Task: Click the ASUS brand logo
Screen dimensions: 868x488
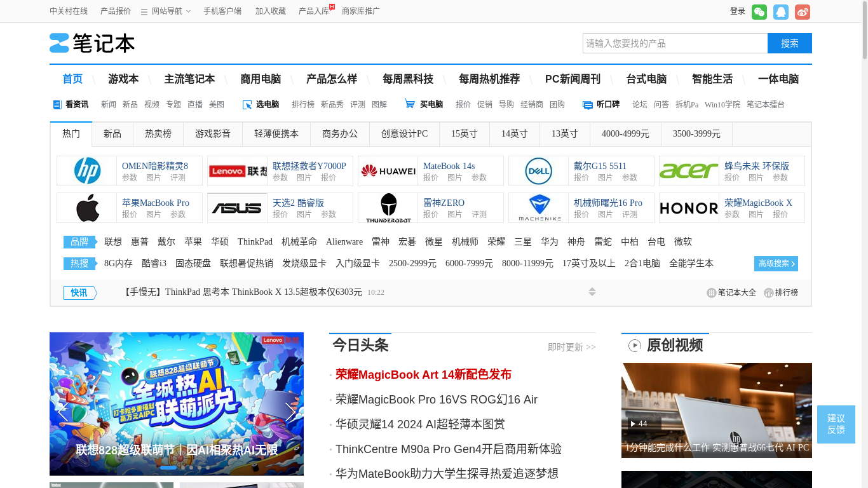Action: (x=238, y=208)
